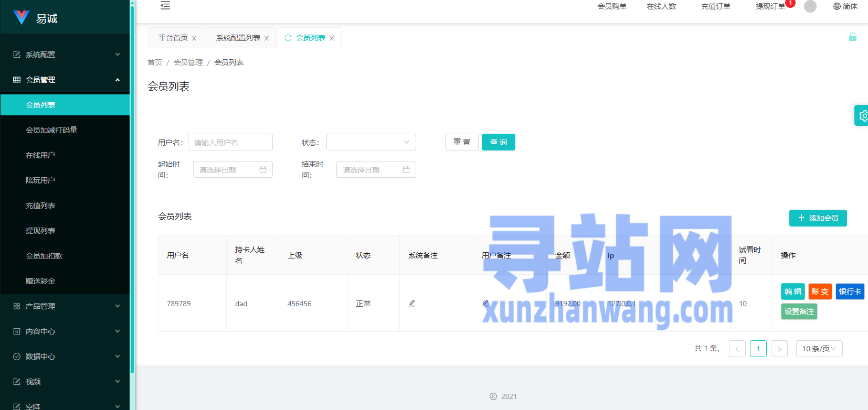Open the 状态 dropdown
Screen dimensions: 868x410
(x=371, y=142)
